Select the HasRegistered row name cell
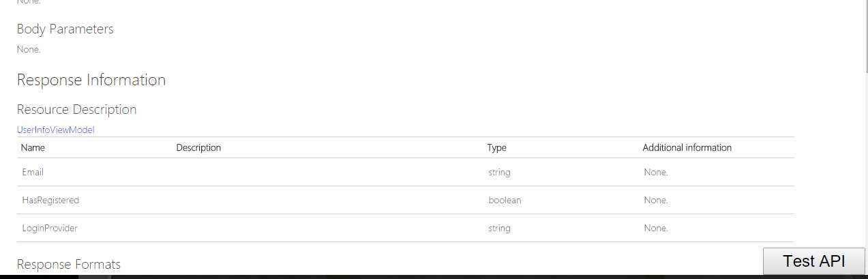Viewport: 868px width, 279px height. [50, 200]
